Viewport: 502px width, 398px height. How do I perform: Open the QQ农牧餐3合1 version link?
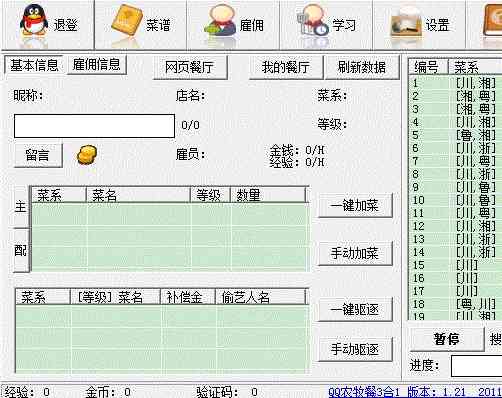tap(415, 392)
